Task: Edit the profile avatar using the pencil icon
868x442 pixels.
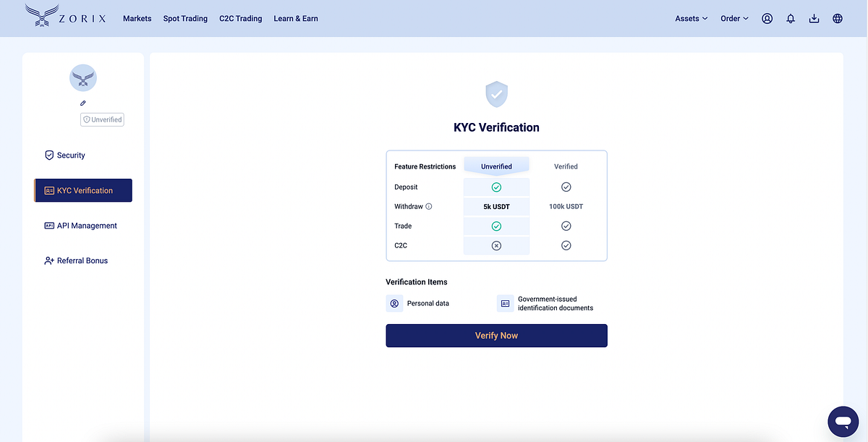Action: click(x=83, y=103)
